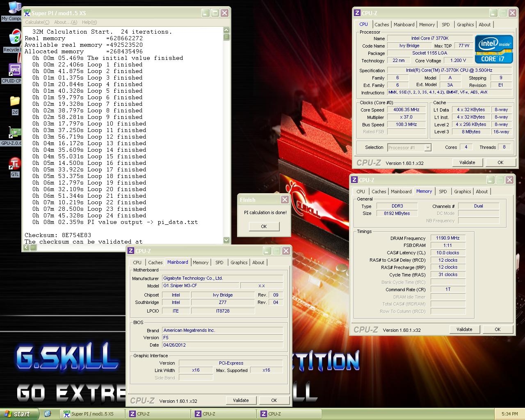Click the Intel Core i7 3770K name field
Viewport: 525px width, 420px height.
(x=430, y=38)
